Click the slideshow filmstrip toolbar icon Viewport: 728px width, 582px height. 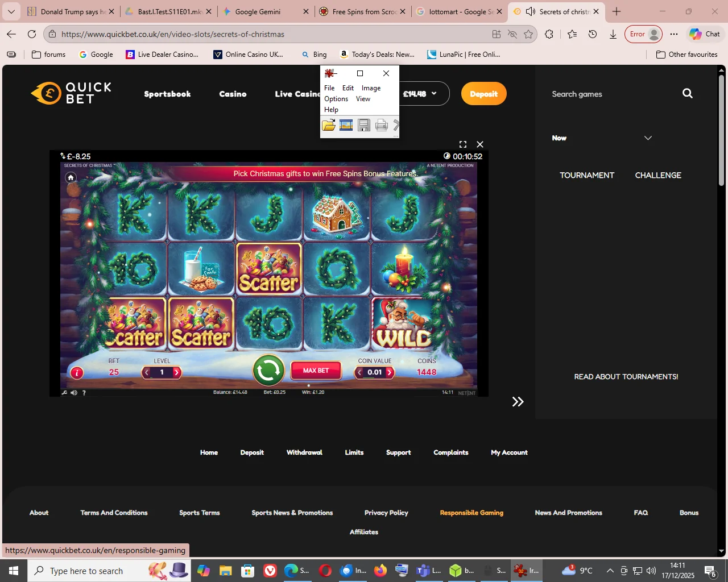346,126
